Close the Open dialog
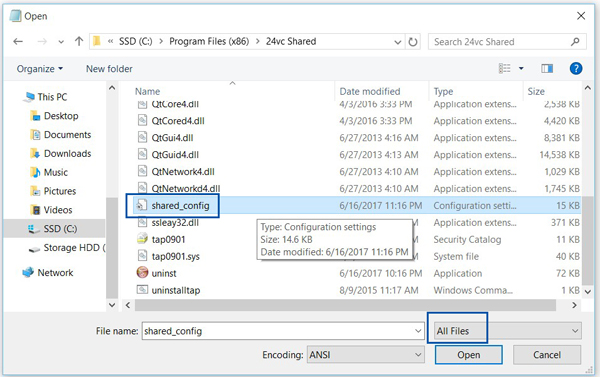Screen dimensions: 600x377 point(581,16)
